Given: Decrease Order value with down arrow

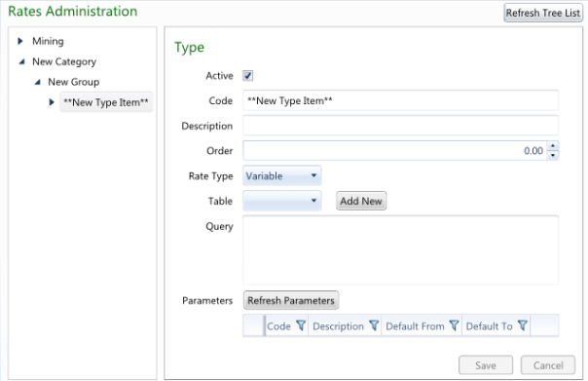Looking at the screenshot, I should (553, 155).
